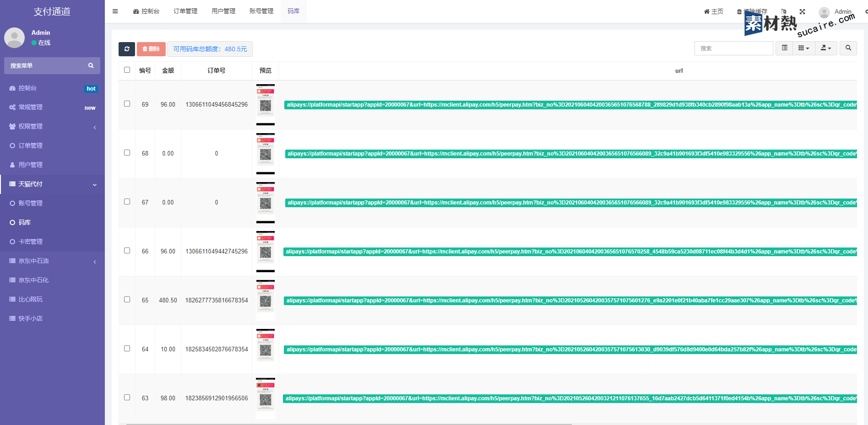Image resolution: width=868 pixels, height=425 pixels.
Task: Open 卡密管理 in the sidebar
Action: tap(52, 242)
